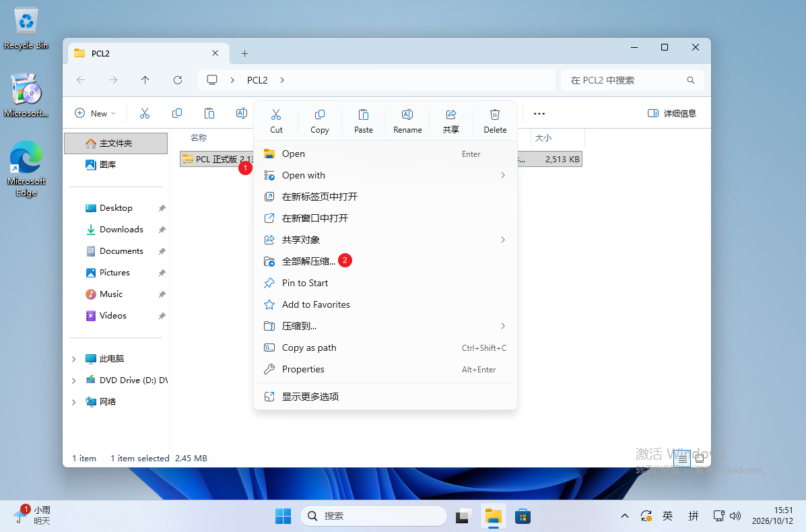Click the search magnifier icon in the PCL2 search box
806x532 pixels.
click(690, 80)
